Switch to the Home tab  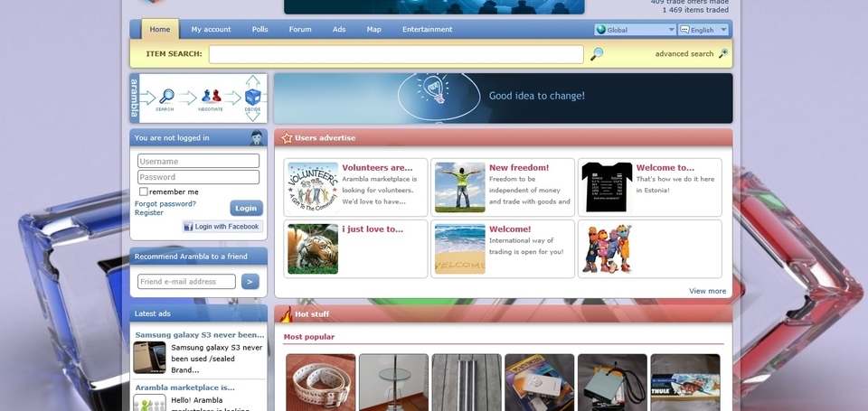[160, 29]
